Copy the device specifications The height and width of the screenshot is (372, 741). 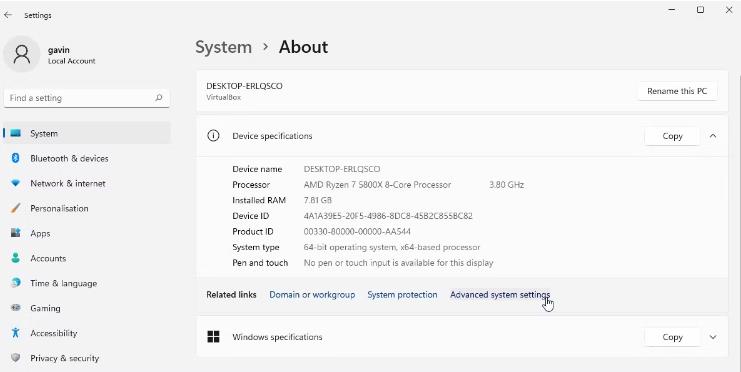pos(672,136)
